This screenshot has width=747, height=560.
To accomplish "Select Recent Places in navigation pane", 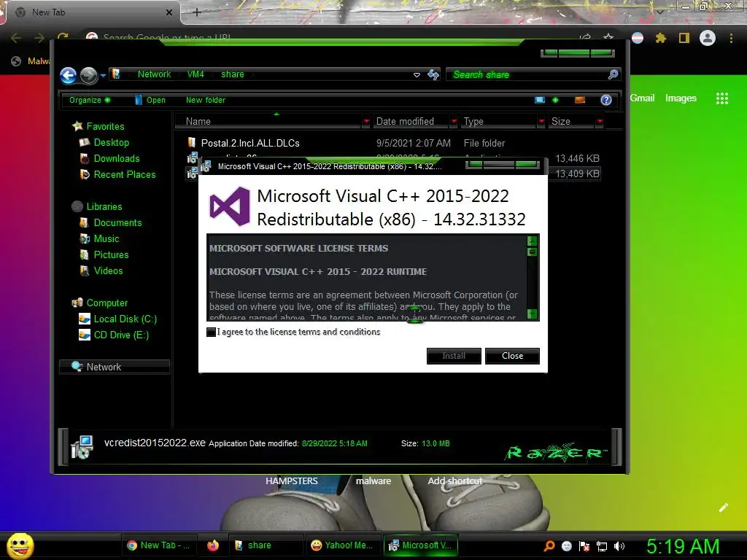I will pos(124,175).
